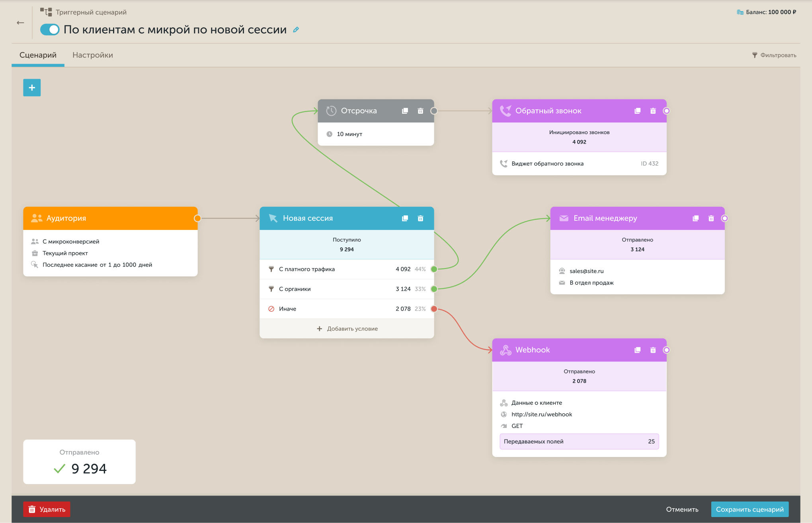
Task: Copy the Webhook block
Action: 637,350
